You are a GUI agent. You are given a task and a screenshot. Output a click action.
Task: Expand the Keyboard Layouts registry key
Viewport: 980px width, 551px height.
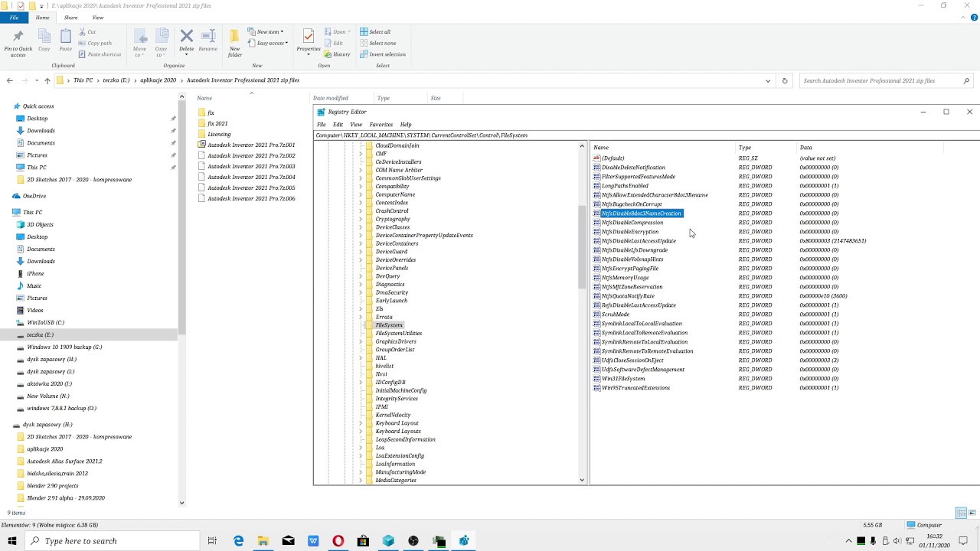(x=361, y=432)
